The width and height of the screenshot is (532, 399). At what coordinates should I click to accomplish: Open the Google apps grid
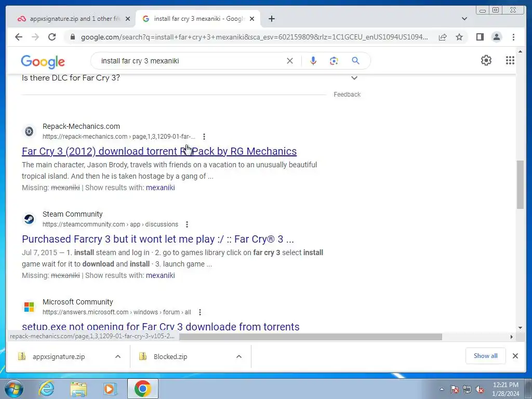point(510,60)
